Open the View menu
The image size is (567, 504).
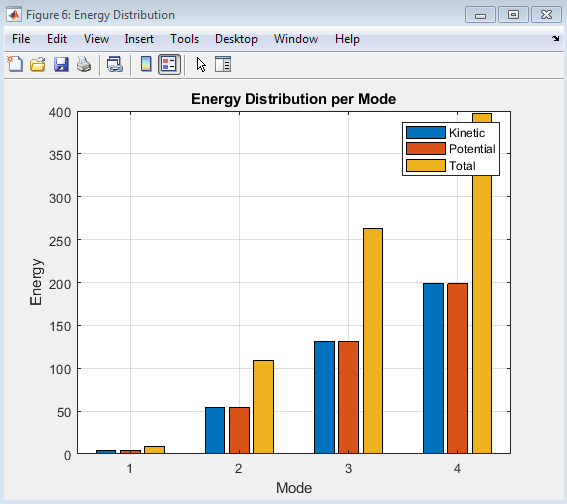(96, 39)
